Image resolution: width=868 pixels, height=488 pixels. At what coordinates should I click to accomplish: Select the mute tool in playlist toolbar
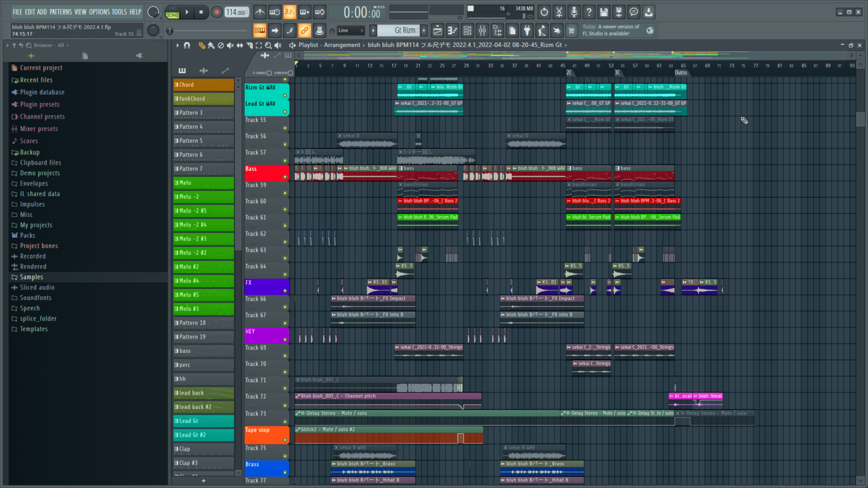click(230, 45)
